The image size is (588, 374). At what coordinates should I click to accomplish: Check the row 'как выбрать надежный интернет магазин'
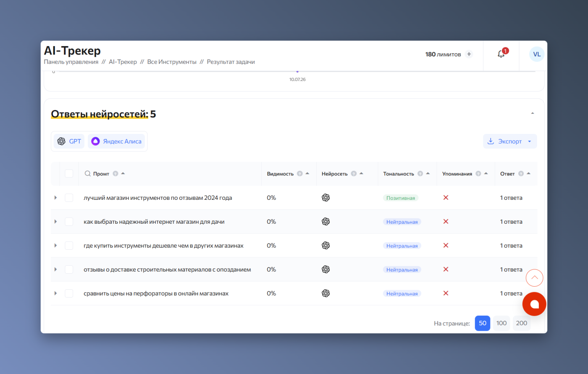[x=69, y=222]
